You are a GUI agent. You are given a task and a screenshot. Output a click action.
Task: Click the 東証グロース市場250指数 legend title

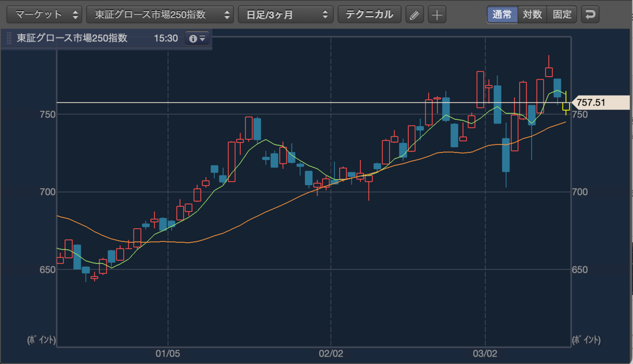point(72,39)
